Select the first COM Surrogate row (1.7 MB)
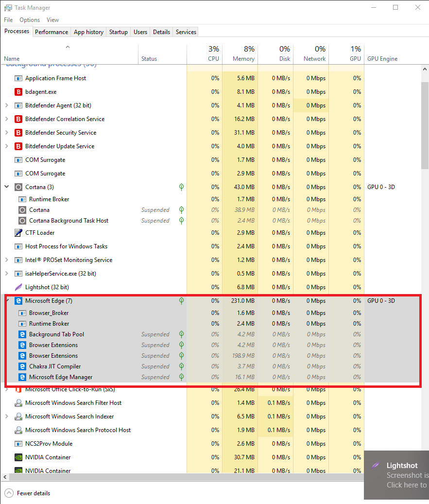Screen dimensions: 429x504 tap(211, 160)
